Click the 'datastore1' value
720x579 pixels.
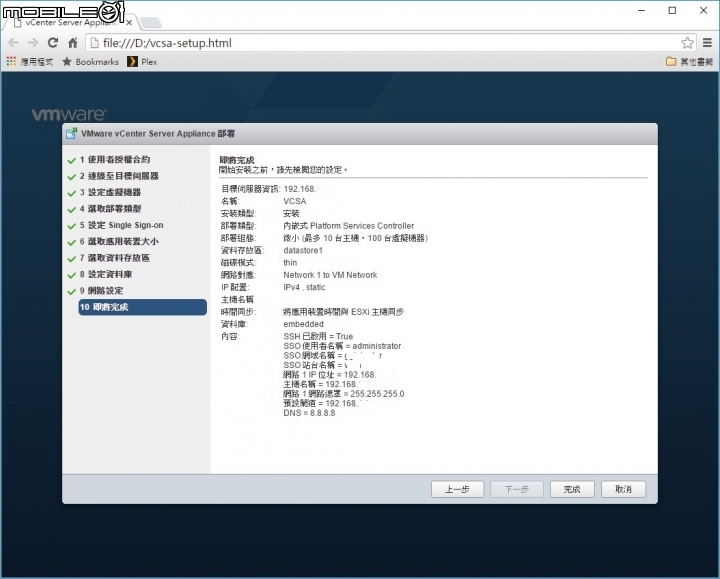pyautogui.click(x=303, y=250)
